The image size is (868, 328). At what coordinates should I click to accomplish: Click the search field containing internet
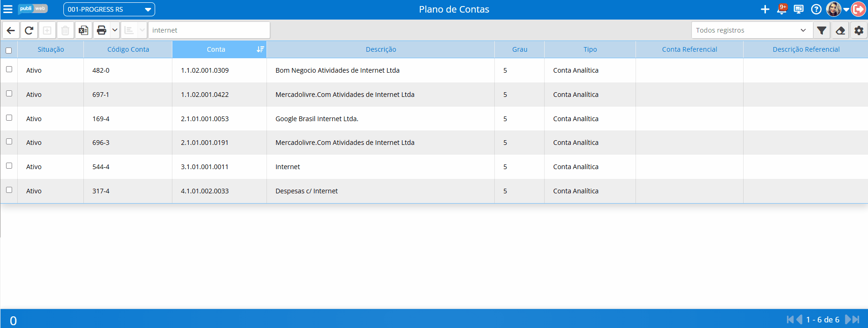(x=209, y=30)
